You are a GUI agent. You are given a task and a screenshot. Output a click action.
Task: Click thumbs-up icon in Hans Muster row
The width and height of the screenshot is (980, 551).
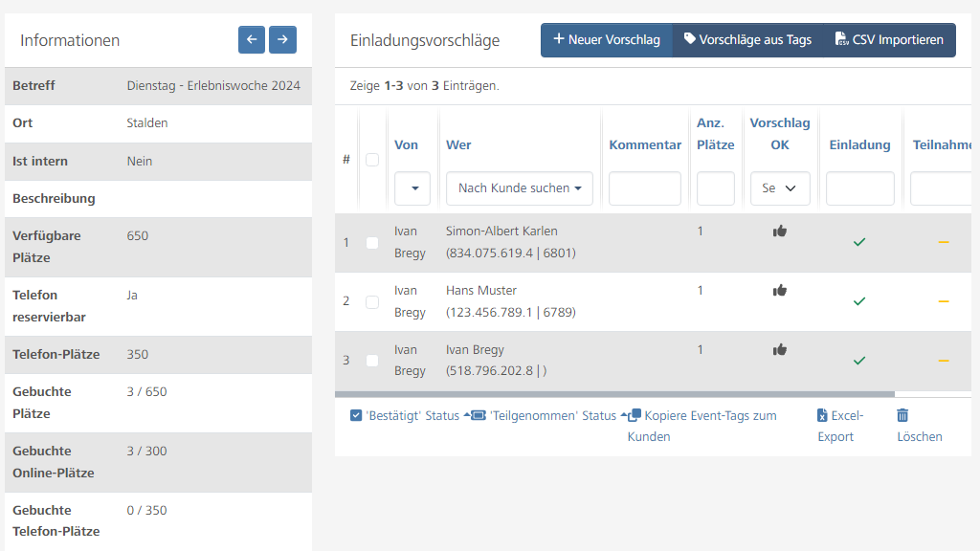[780, 290]
